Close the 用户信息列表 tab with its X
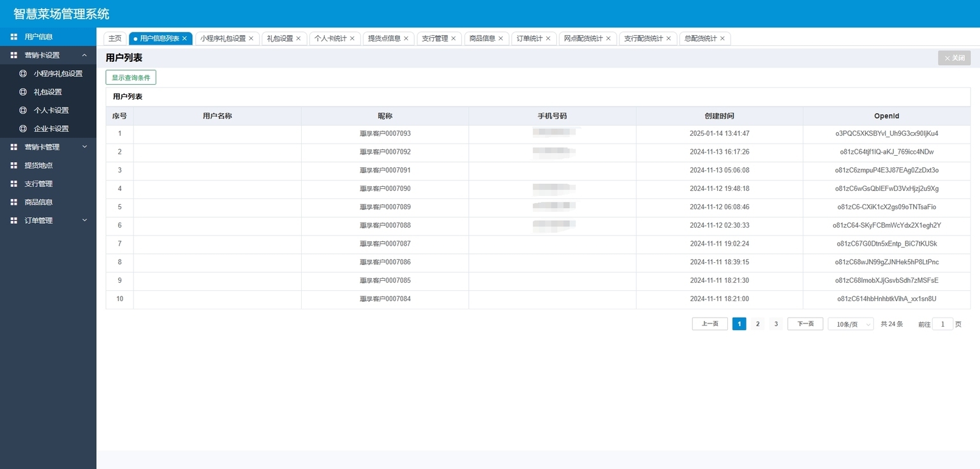The width and height of the screenshot is (980, 469). 184,39
